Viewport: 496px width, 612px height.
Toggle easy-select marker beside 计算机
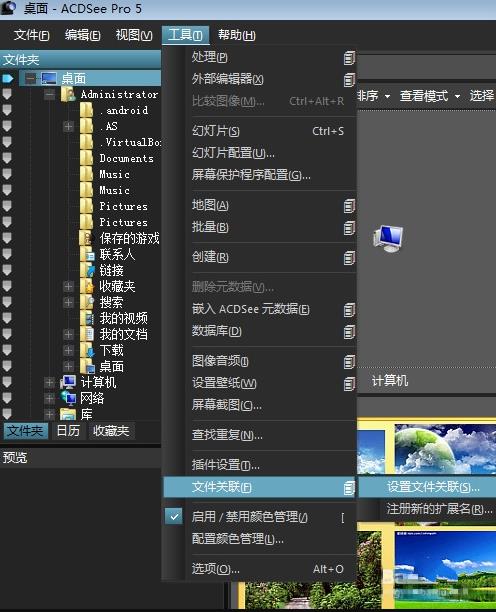pos(7,382)
